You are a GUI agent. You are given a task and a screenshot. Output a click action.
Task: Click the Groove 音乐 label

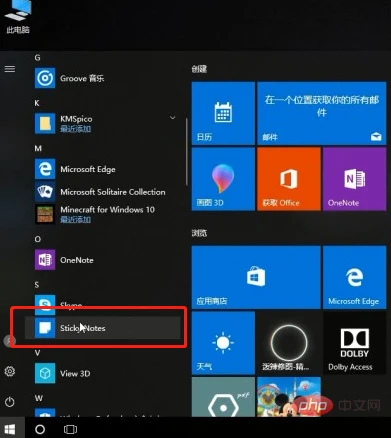click(82, 78)
